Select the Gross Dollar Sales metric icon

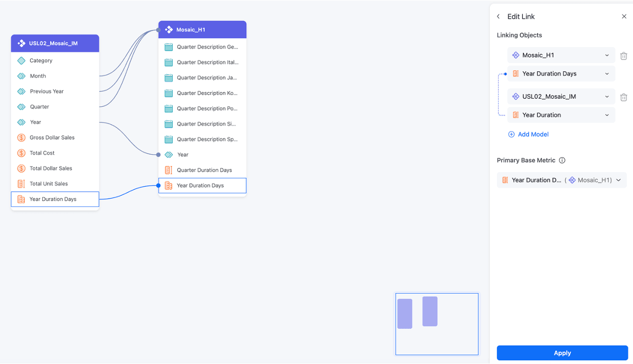click(x=21, y=138)
